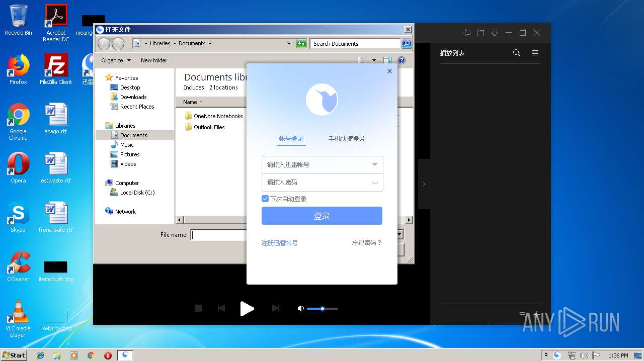The height and width of the screenshot is (362, 644).
Task: Open itemsbush.jpg desktop file
Action: pyautogui.click(x=56, y=270)
